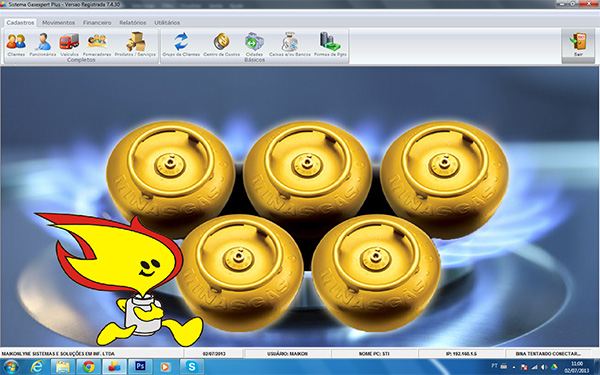The image size is (600, 375).
Task: Select the Gasexpert app taskbar icon
Action: [114, 367]
